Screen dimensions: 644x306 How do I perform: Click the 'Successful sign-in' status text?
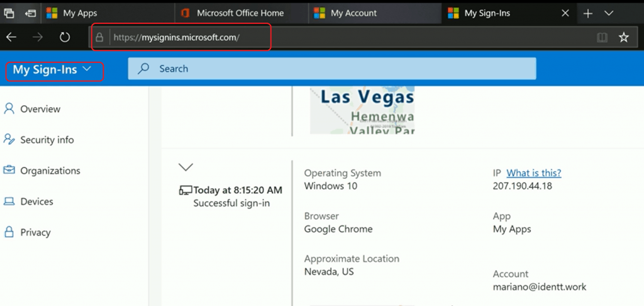pos(231,203)
